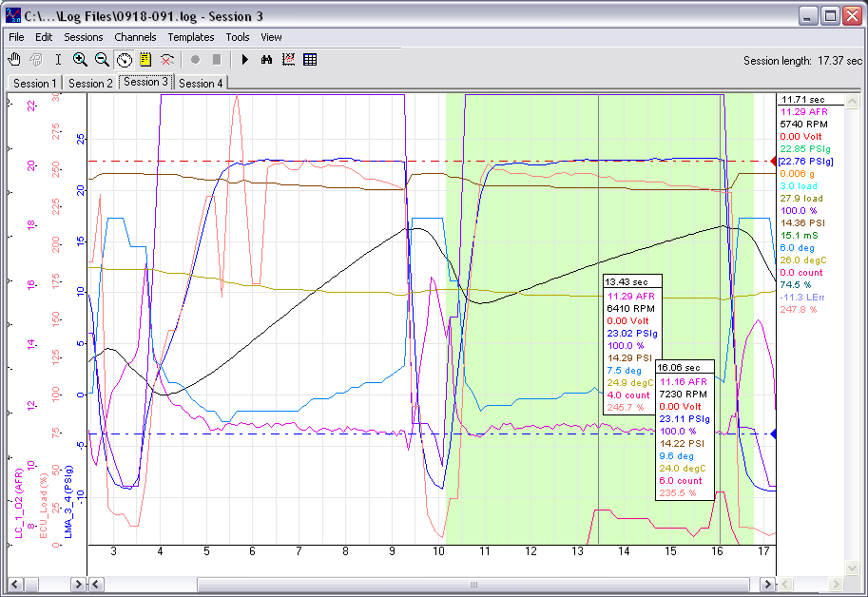This screenshot has height=597, width=868.
Task: Toggle the red crossed-out trace icon
Action: [x=167, y=59]
